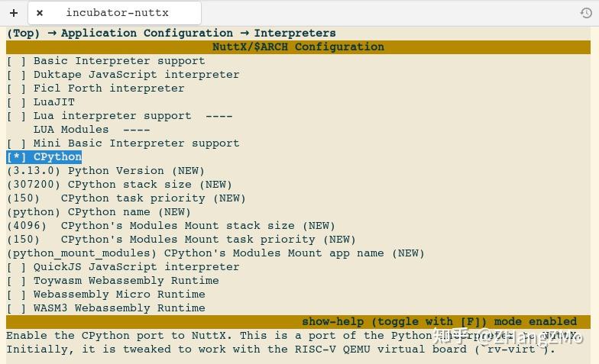
Task: Click Application Configuration in the breadcrumb path
Action: [147, 34]
